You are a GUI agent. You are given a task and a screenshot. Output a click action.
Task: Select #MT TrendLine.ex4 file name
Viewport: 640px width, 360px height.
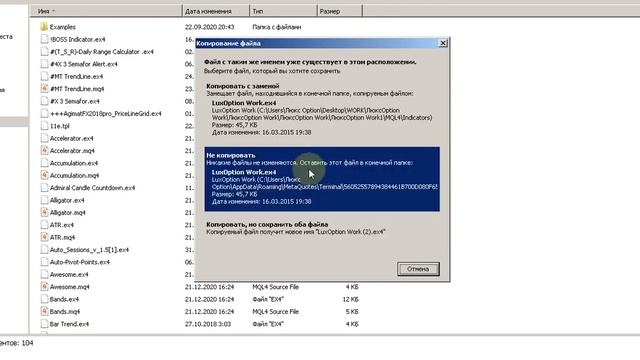[x=76, y=76]
